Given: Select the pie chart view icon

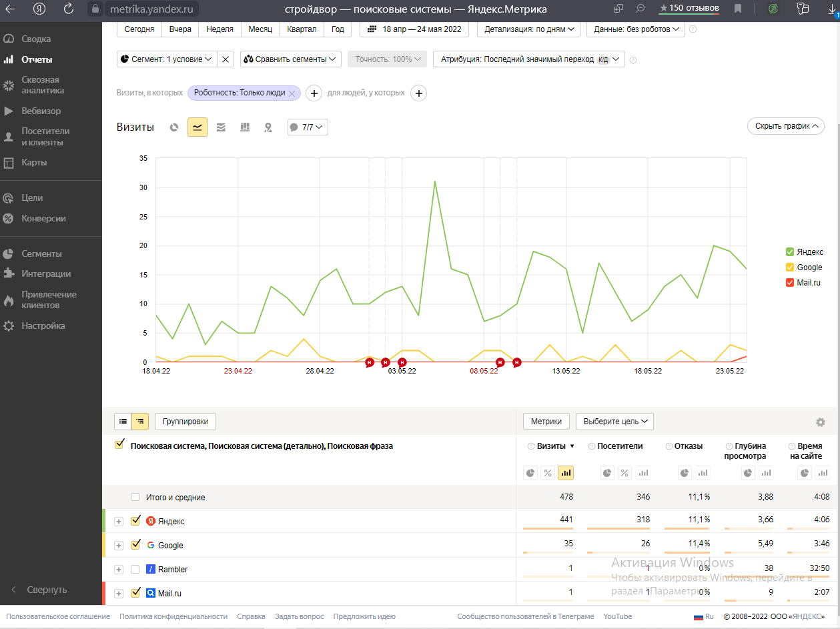Looking at the screenshot, I should [x=174, y=127].
